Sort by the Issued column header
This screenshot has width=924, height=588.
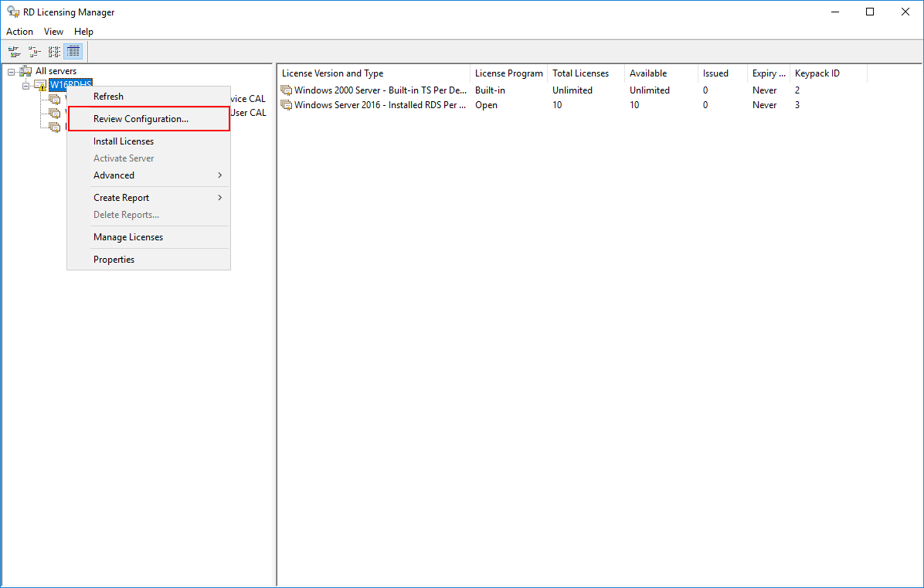(x=722, y=73)
